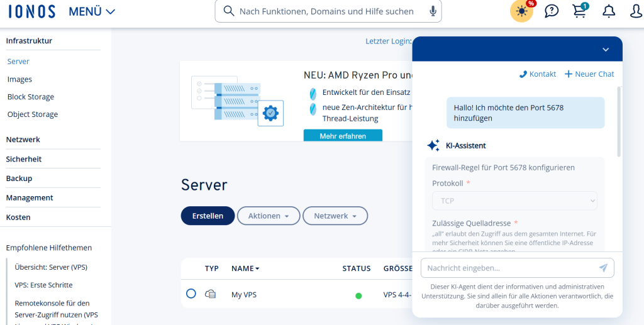Open the help chat bubble icon
Viewport: 644px width, 325px height.
[x=552, y=11]
